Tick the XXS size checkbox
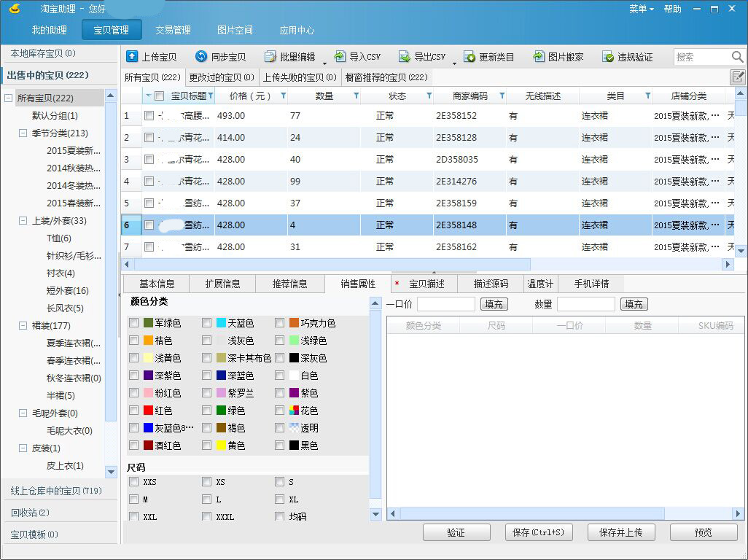748x560 pixels. [x=133, y=482]
